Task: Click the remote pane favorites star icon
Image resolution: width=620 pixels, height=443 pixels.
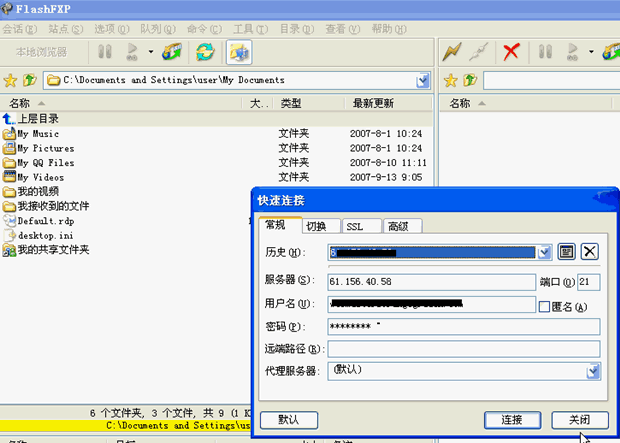Action: click(450, 81)
